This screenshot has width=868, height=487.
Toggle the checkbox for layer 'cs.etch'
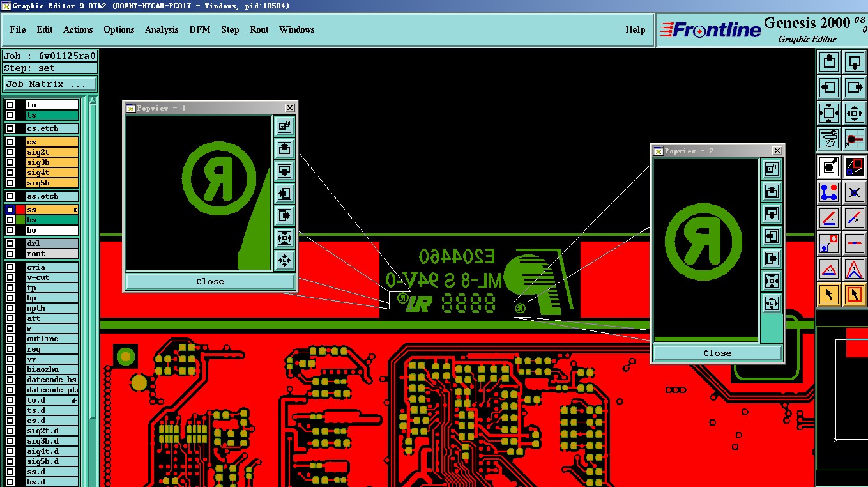coord(10,128)
